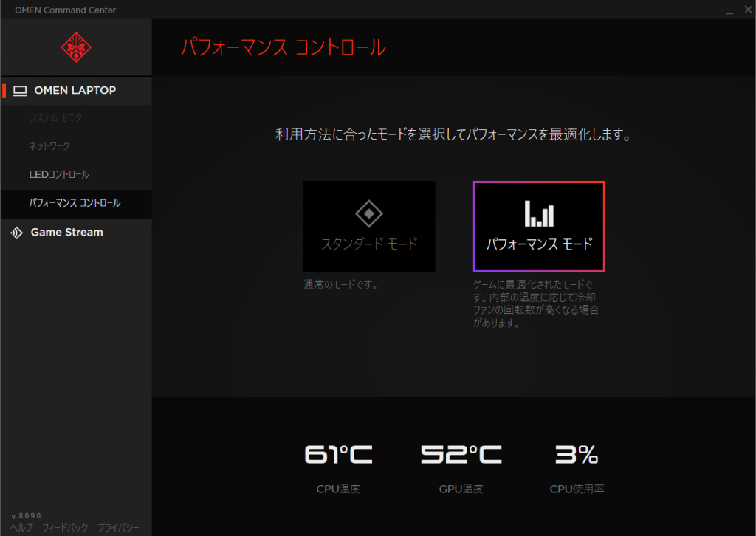756x536 pixels.
Task: Click the version text v. 8.0.9.0
Action: point(26,516)
